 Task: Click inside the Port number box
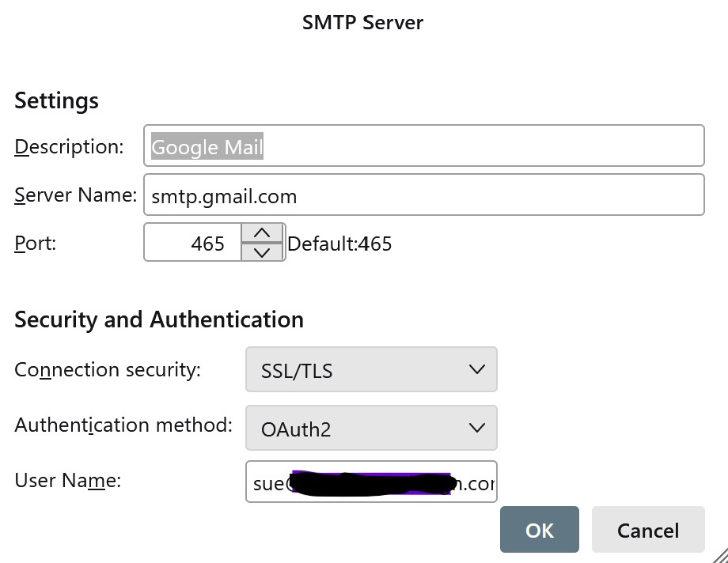[x=192, y=244]
